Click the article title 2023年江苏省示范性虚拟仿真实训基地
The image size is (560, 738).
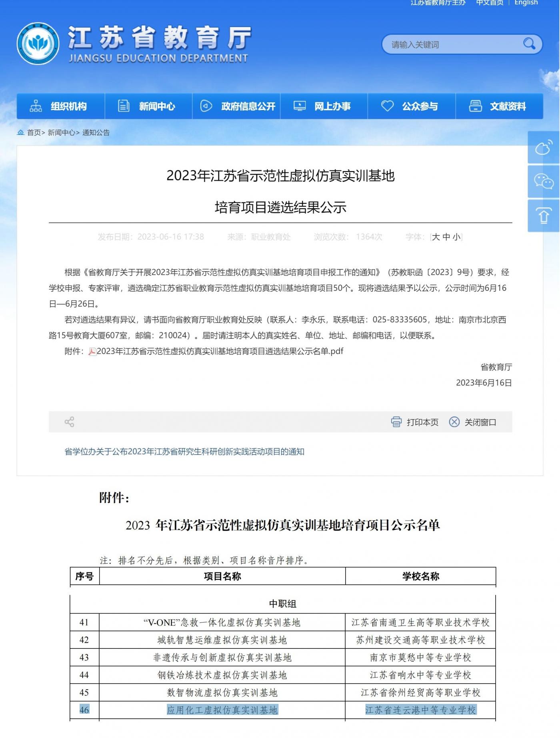tap(280, 176)
